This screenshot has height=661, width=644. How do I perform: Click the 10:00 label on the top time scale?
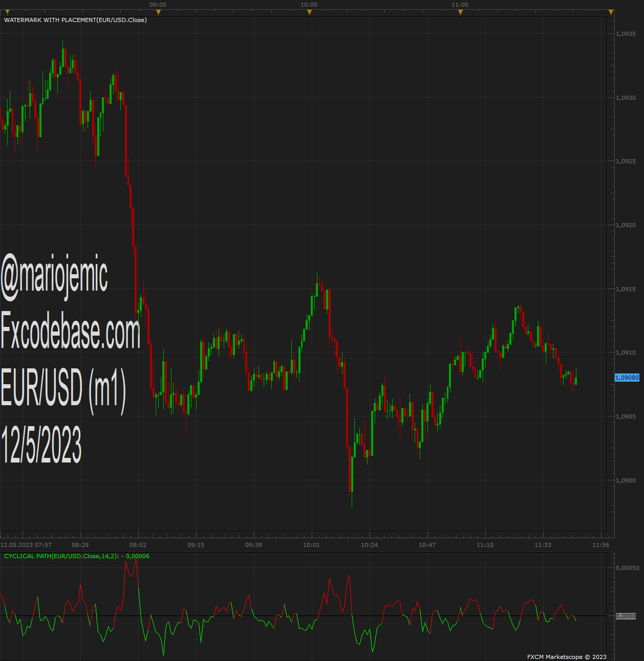(x=309, y=5)
